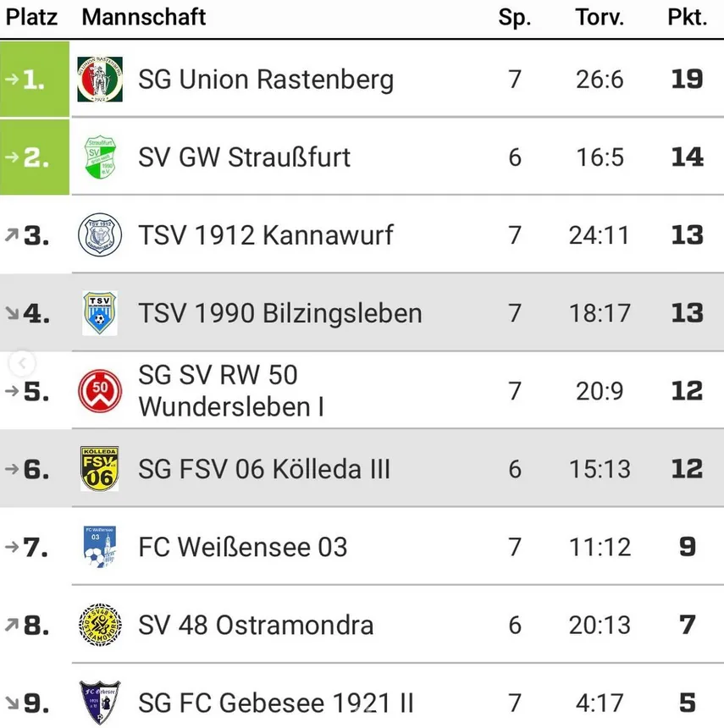Select SG FSV 06 Kölleda III name
The height and width of the screenshot is (728, 724).
tap(264, 469)
